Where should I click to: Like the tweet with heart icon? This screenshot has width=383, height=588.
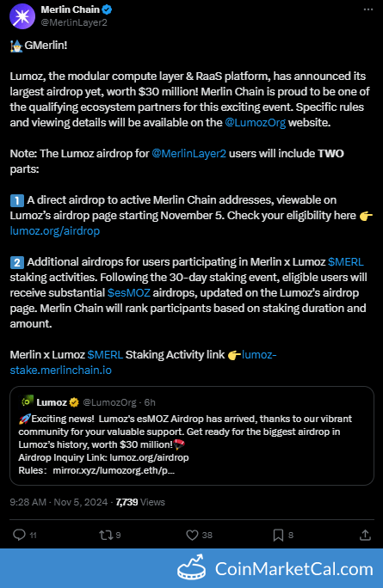[x=192, y=535]
